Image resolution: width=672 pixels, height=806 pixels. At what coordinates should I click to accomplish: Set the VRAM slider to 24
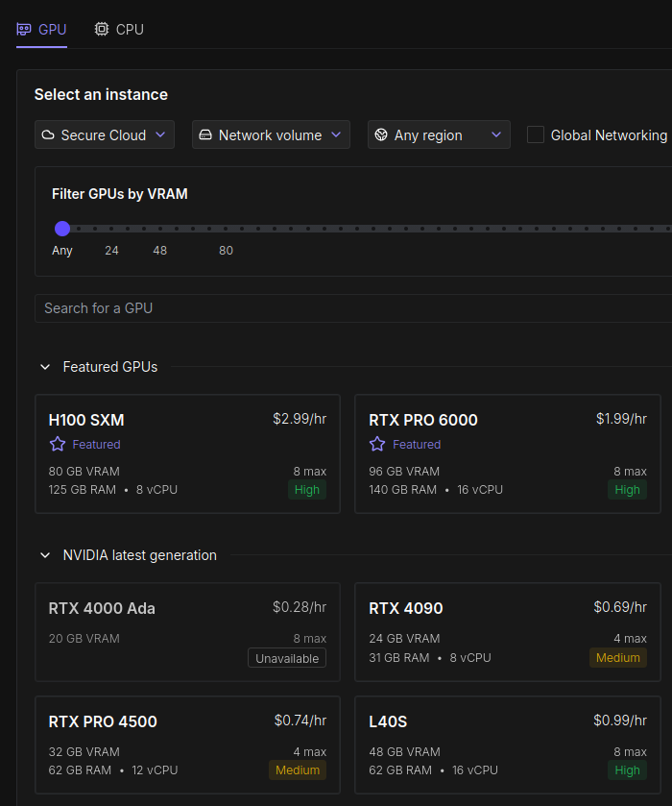111,229
